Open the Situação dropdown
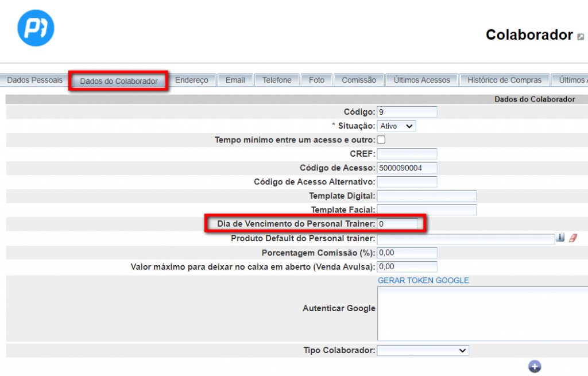 tap(396, 126)
